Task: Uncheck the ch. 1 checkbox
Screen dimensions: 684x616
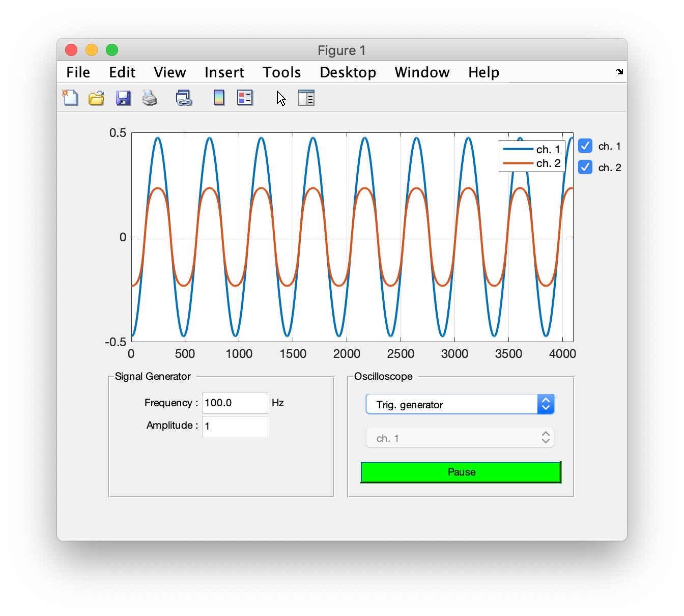Action: pos(585,146)
